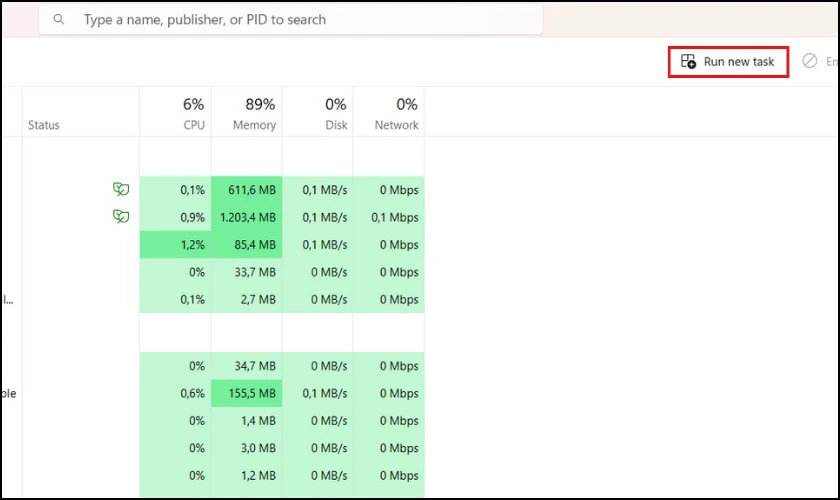This screenshot has height=500, width=840.
Task: Select the process using 155,5 MB memory
Action: pos(213,393)
